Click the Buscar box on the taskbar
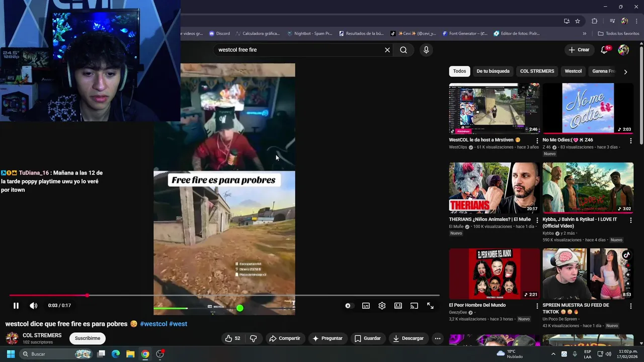The image size is (644, 362). point(56,354)
